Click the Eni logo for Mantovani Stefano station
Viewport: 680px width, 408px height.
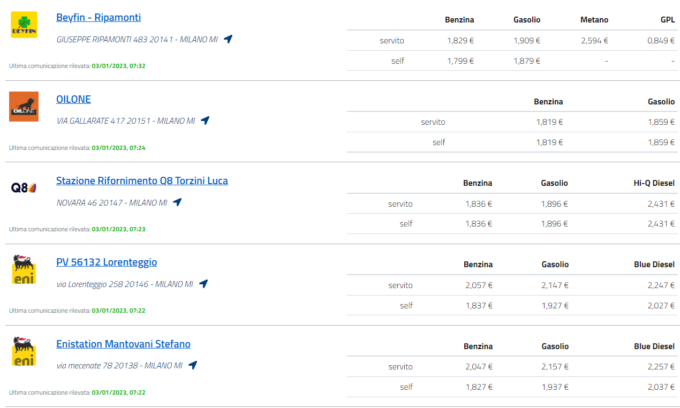24,351
